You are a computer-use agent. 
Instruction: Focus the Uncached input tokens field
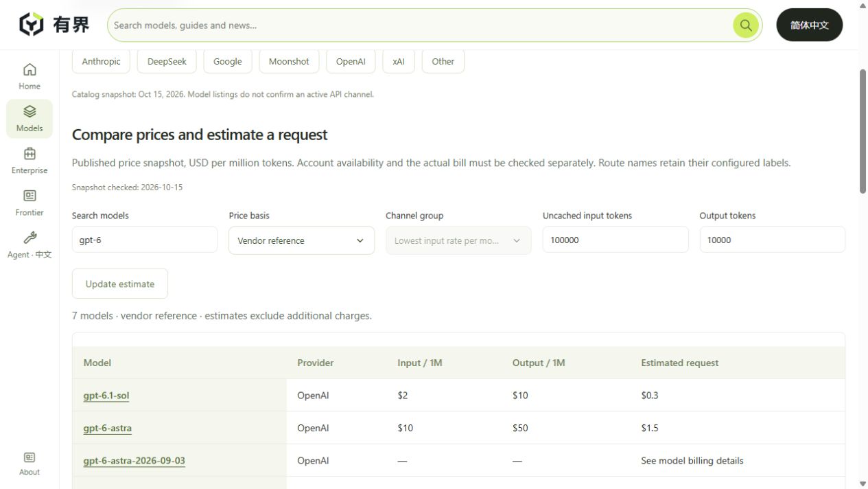pos(615,240)
